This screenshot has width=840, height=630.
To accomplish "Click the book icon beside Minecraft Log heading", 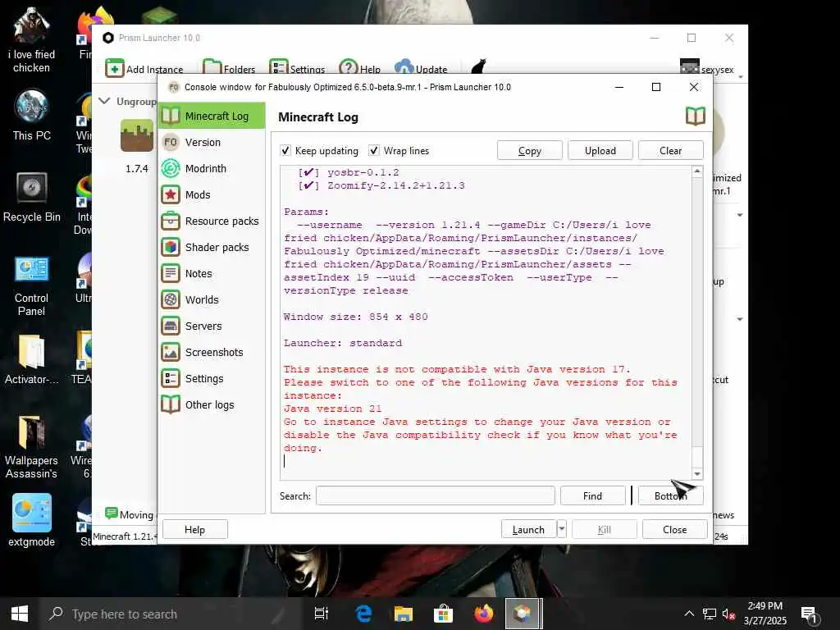I will 696,116.
